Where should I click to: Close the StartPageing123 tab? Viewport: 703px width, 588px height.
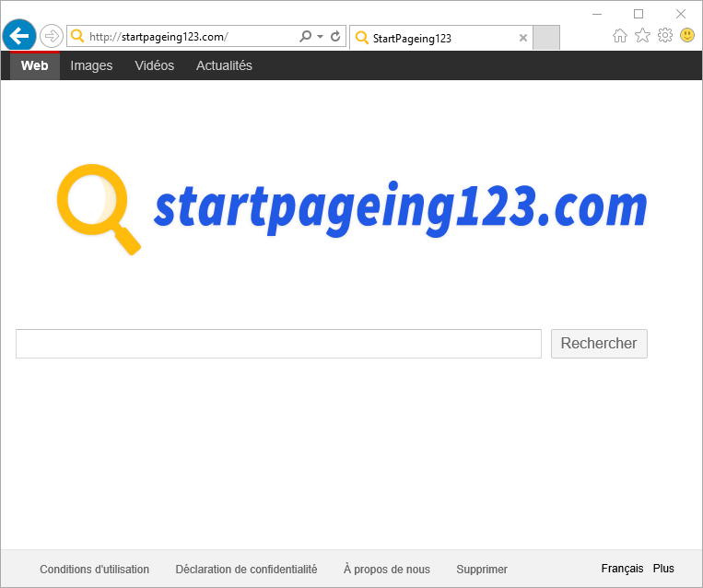tap(522, 38)
